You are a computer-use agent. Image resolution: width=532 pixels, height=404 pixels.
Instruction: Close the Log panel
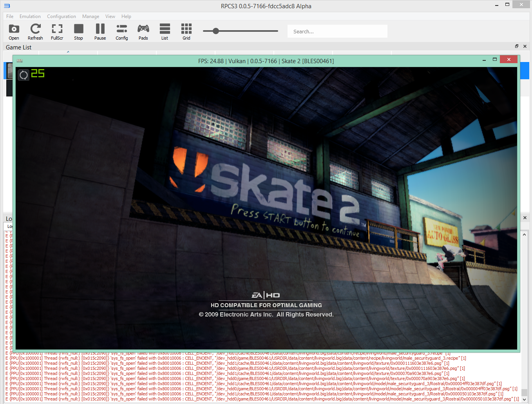pos(525,218)
